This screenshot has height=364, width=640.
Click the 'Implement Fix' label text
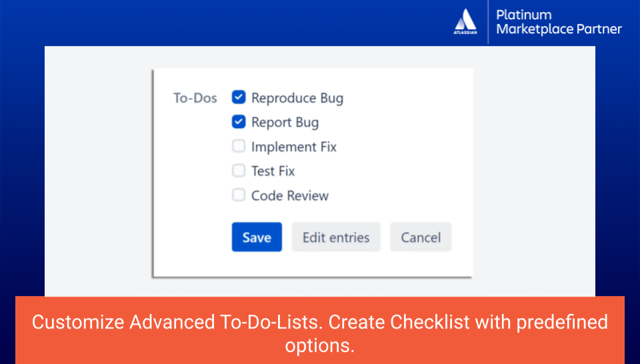coord(294,147)
